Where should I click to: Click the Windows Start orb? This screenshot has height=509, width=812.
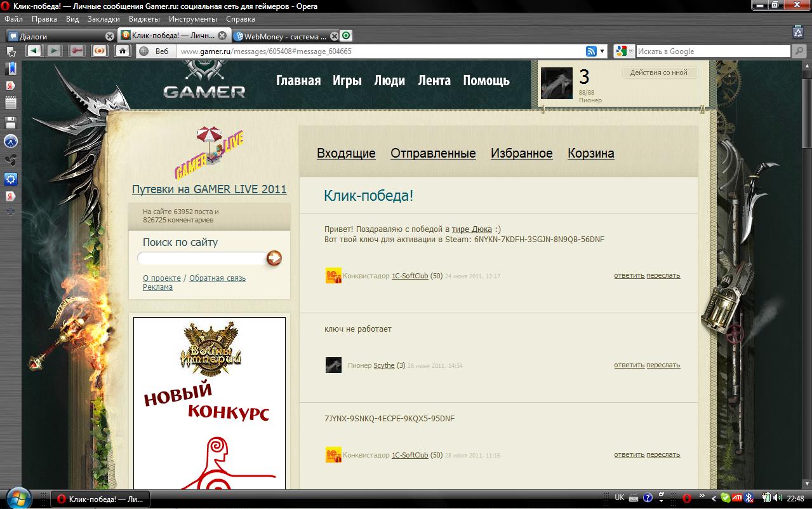[x=18, y=499]
